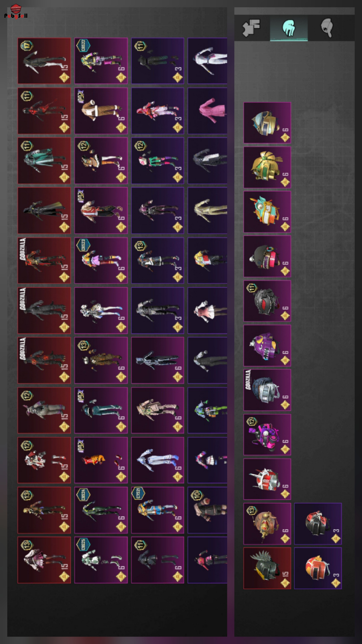Pick the red and white helmet priced 3
This screenshot has width=362, height=644.
(318, 568)
